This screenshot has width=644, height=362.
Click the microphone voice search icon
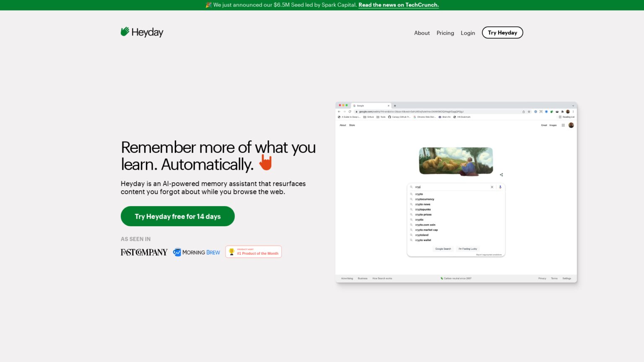pos(500,187)
